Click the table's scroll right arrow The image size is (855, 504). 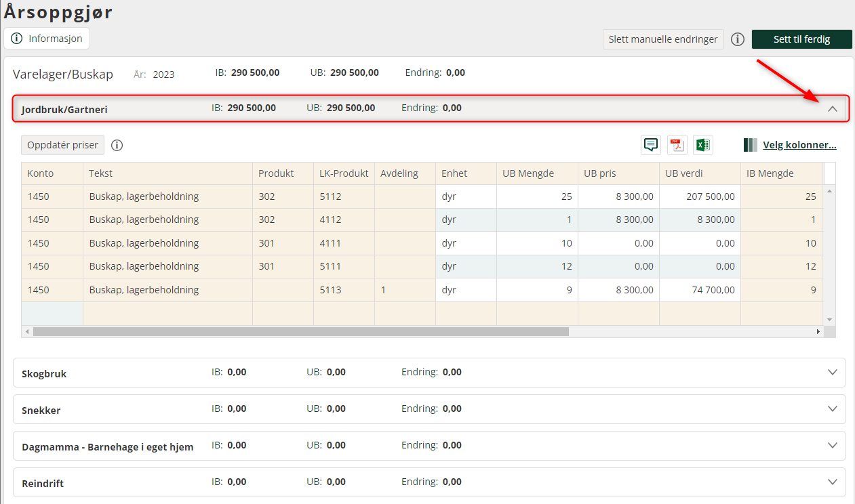(x=818, y=332)
